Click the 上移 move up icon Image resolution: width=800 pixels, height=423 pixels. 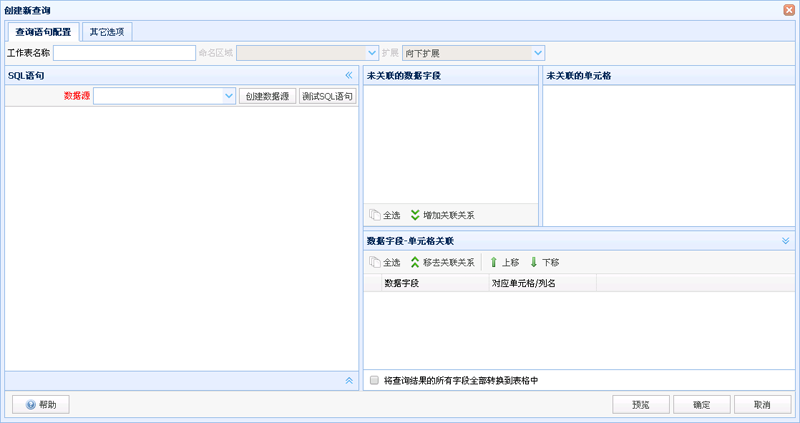[x=493, y=262]
